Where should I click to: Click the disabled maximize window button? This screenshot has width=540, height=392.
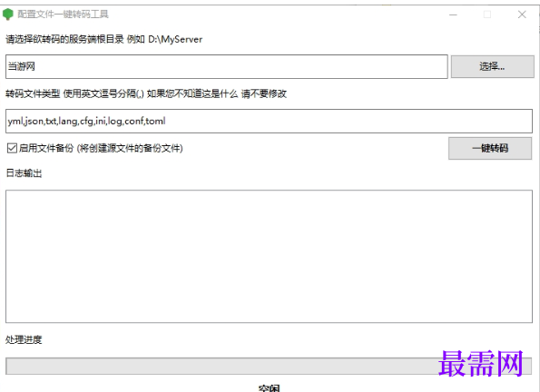click(487, 15)
